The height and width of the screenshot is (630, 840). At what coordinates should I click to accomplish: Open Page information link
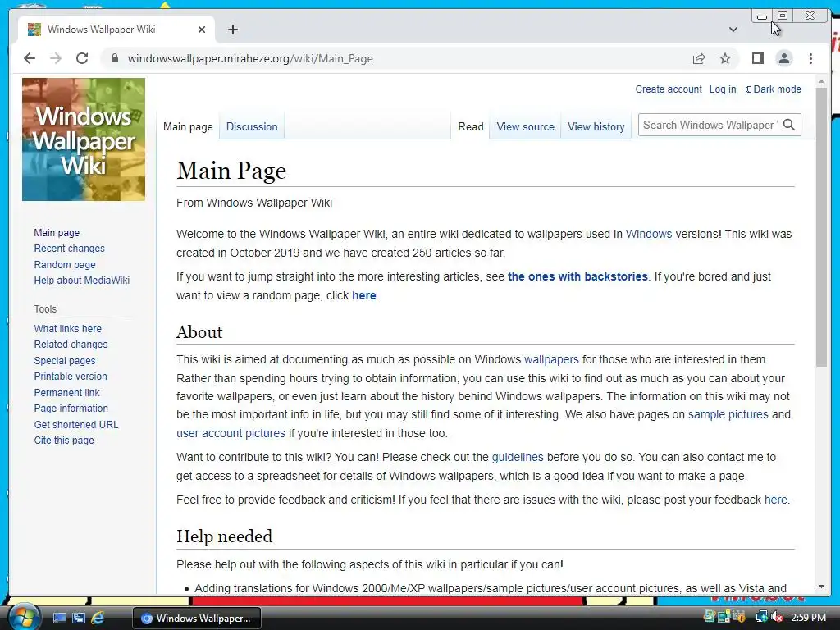click(71, 409)
